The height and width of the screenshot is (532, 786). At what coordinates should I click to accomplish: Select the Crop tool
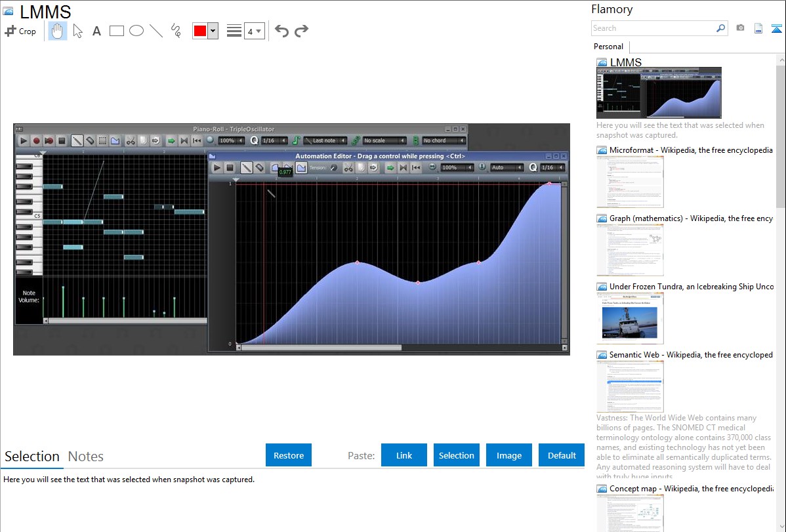20,31
